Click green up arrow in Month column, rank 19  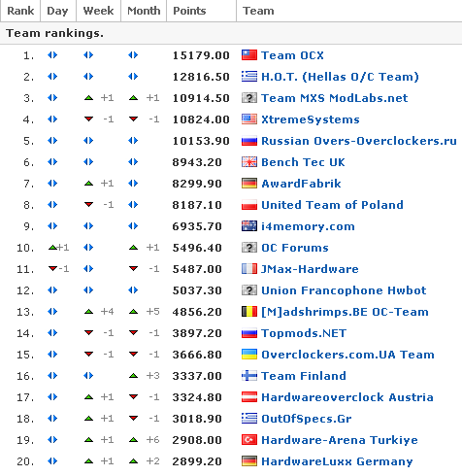click(133, 440)
